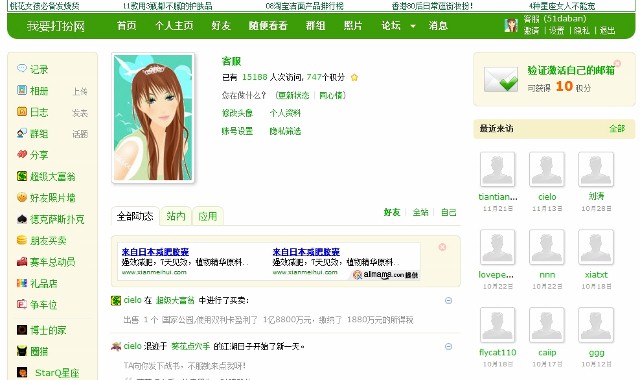Open the 群组 group icon in sidebar

[x=22, y=133]
